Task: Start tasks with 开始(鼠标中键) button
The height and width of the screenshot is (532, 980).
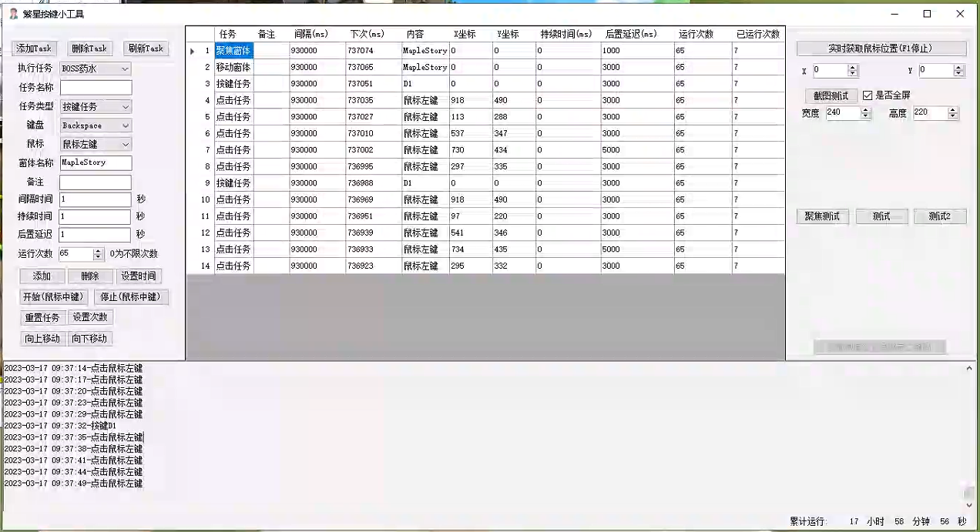Action: [53, 296]
